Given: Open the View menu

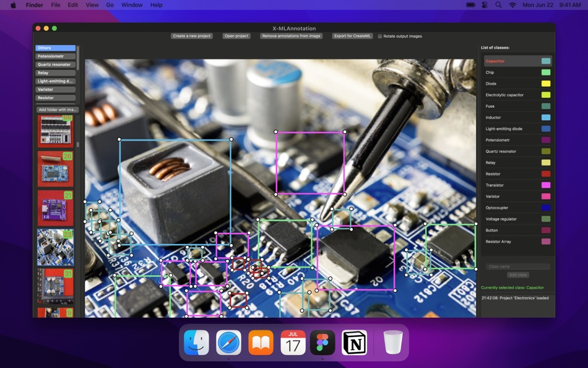Looking at the screenshot, I should click(92, 5).
